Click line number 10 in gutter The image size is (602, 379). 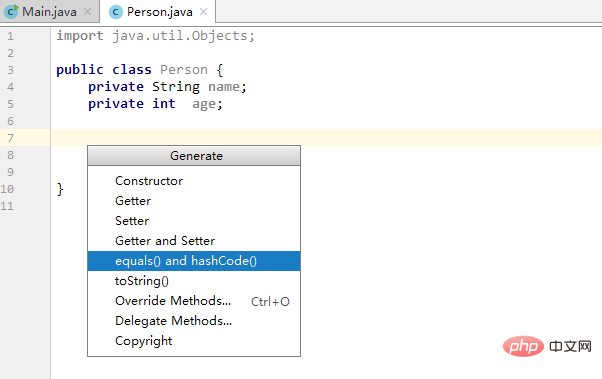click(7, 189)
